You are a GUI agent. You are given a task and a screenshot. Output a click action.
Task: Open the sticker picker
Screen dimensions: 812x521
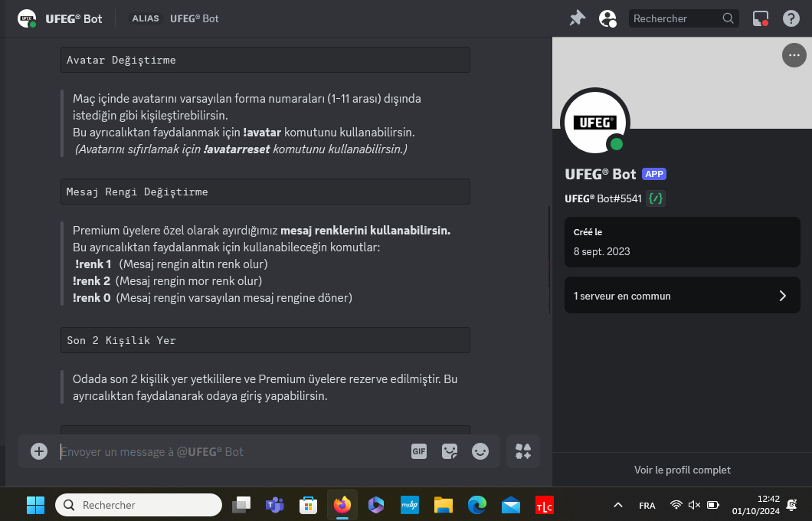pyautogui.click(x=450, y=451)
